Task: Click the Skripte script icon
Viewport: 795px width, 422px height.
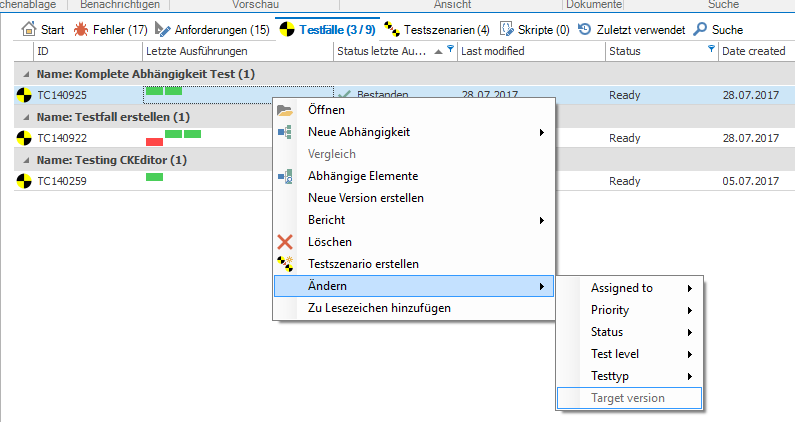Action: click(x=507, y=30)
